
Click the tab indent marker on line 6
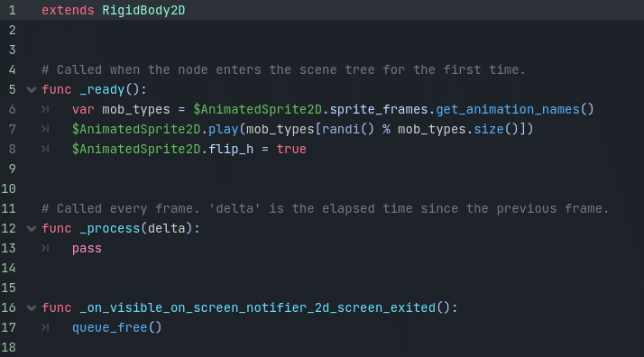pos(45,109)
